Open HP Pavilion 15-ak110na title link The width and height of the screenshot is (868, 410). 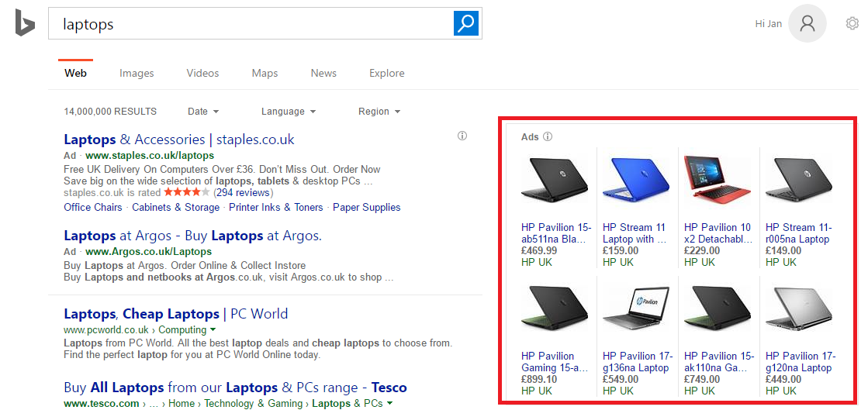[719, 362]
